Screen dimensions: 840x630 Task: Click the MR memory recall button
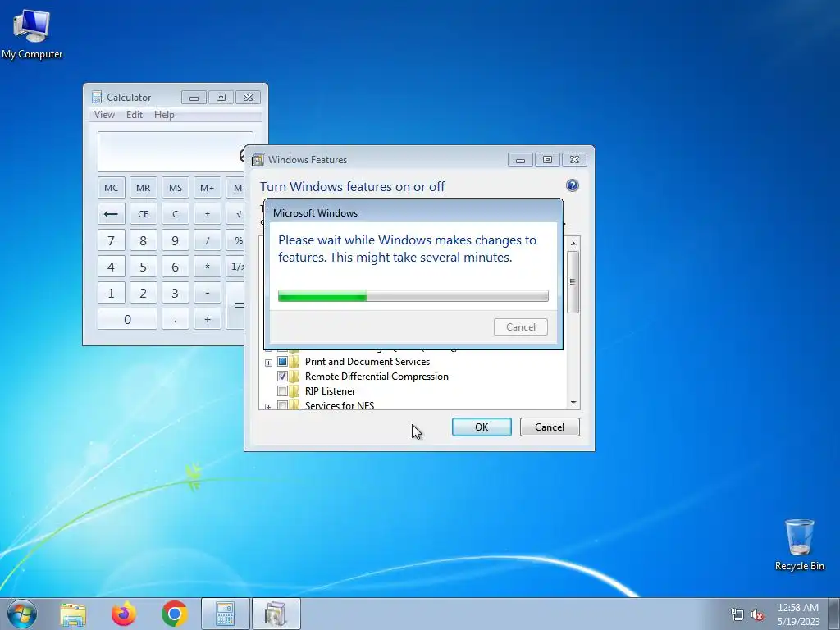[143, 188]
